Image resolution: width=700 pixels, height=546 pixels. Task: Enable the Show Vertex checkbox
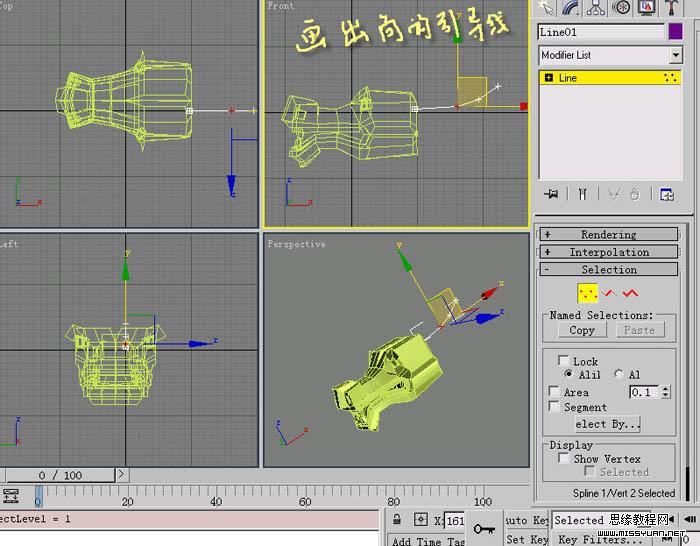pos(564,458)
